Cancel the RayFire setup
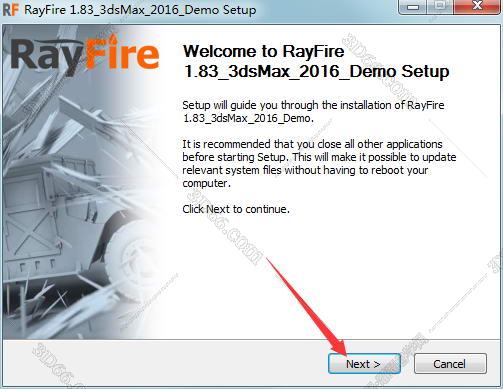Screen dimensions: 503x389 point(450,364)
